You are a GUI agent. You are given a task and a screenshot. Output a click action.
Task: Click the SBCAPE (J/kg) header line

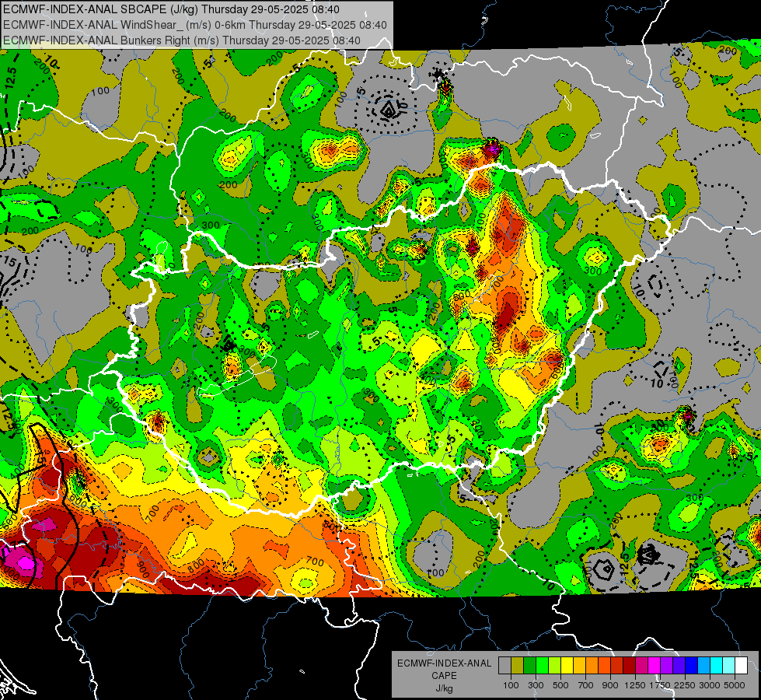click(171, 9)
